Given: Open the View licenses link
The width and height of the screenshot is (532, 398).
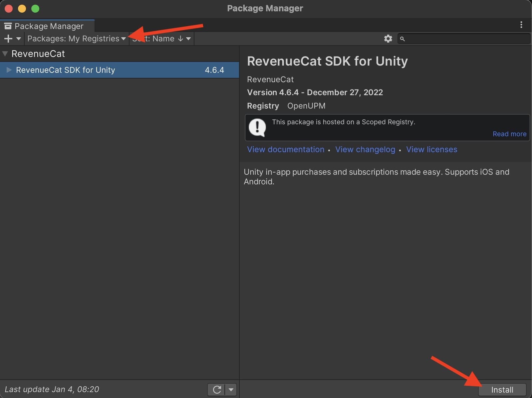Looking at the screenshot, I should (431, 149).
